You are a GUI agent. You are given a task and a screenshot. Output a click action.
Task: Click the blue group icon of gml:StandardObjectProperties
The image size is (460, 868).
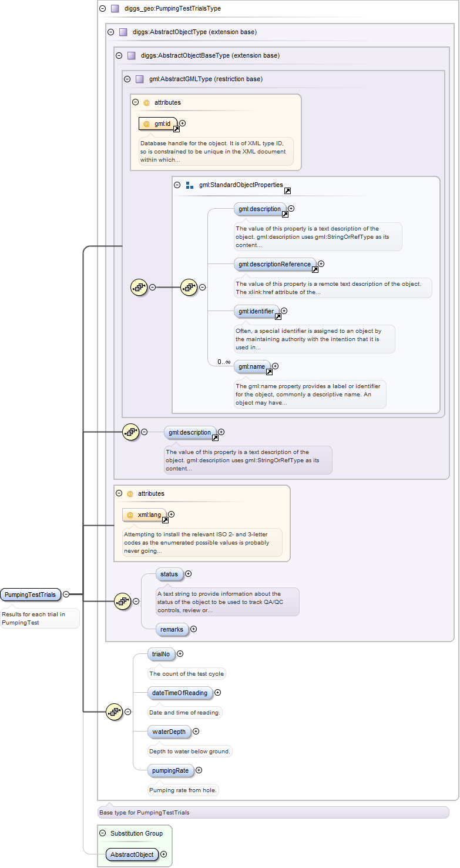pos(190,185)
